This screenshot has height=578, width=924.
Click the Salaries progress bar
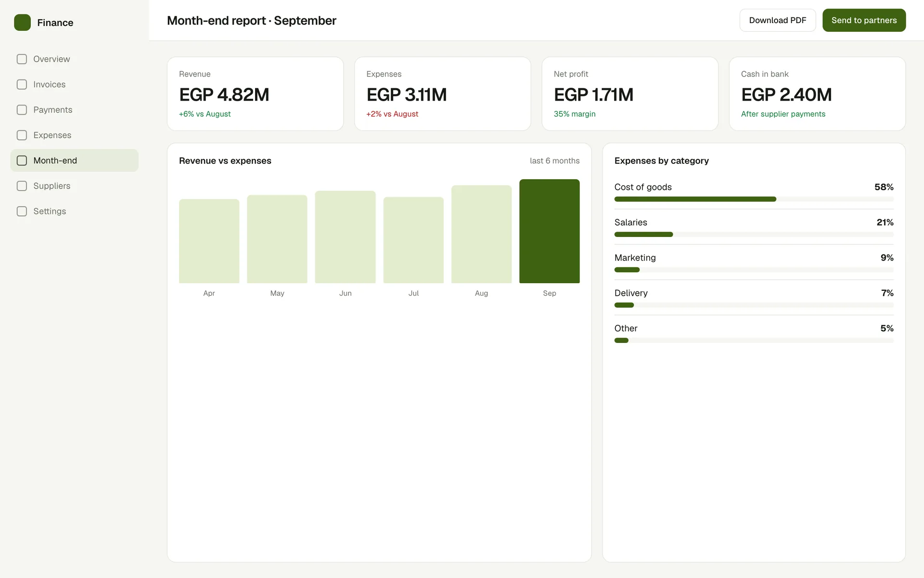(754, 235)
